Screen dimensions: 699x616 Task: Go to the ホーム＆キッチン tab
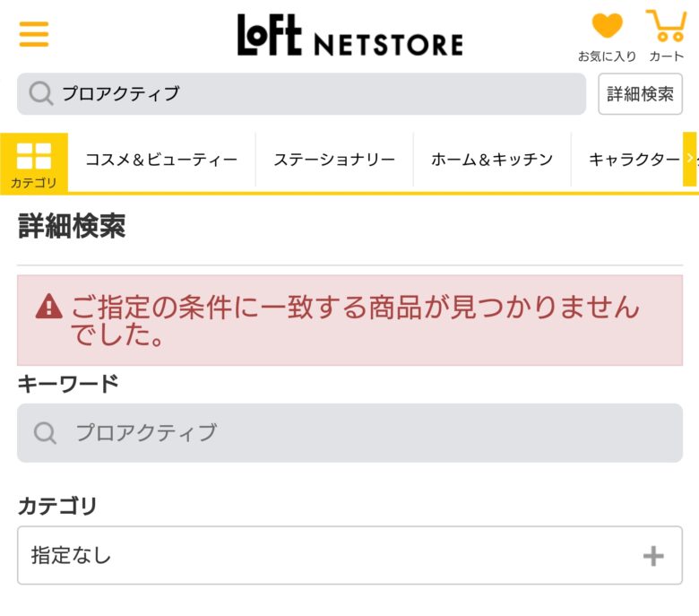[492, 161]
